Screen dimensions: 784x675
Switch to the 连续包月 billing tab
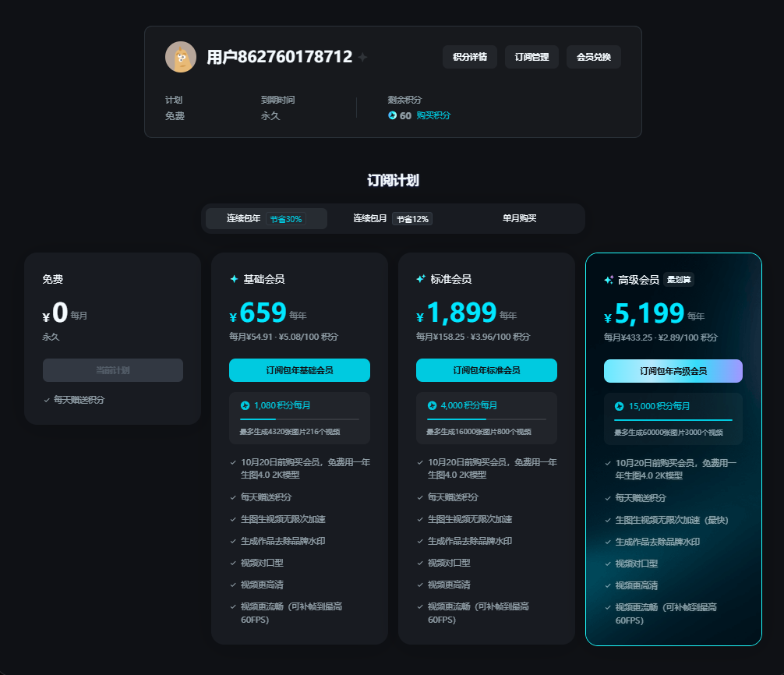(392, 219)
